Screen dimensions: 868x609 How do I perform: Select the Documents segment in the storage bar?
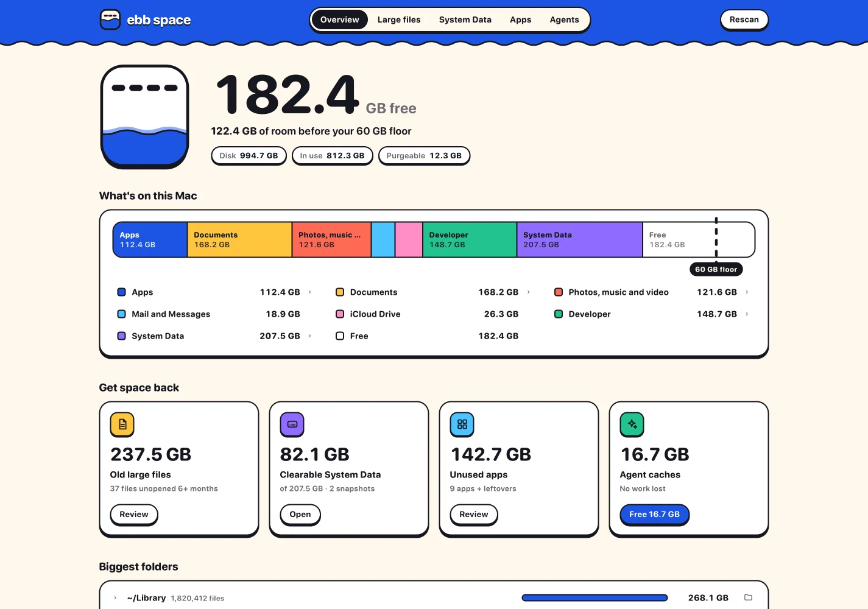click(x=240, y=240)
